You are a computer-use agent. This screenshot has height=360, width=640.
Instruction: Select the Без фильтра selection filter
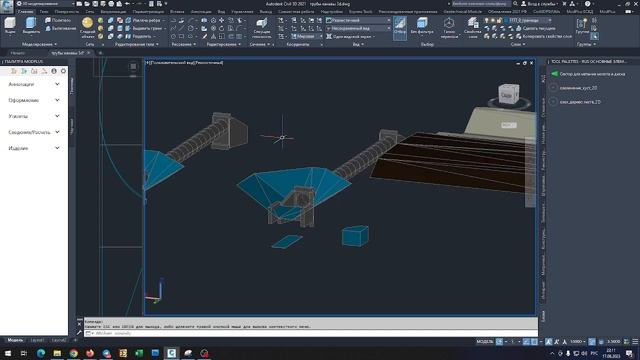(x=422, y=25)
